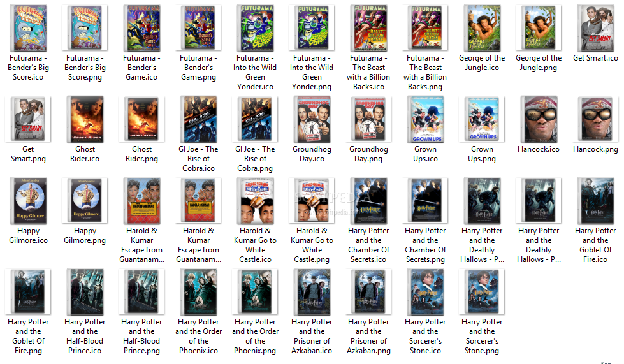Click the 'Hancock.png' file name
624x364 pixels.
[x=595, y=149]
